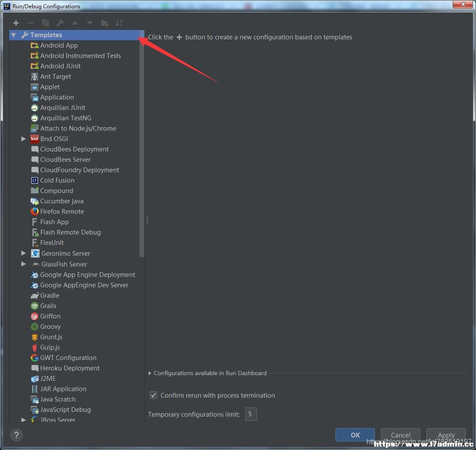Image resolution: width=476 pixels, height=450 pixels.
Task: Select the Android App template icon
Action: coord(35,45)
